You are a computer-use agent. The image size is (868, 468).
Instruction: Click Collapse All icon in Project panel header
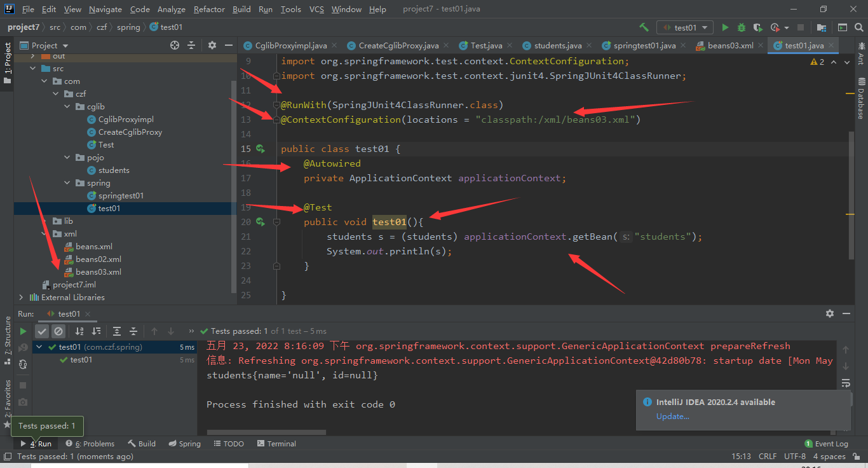pos(191,45)
